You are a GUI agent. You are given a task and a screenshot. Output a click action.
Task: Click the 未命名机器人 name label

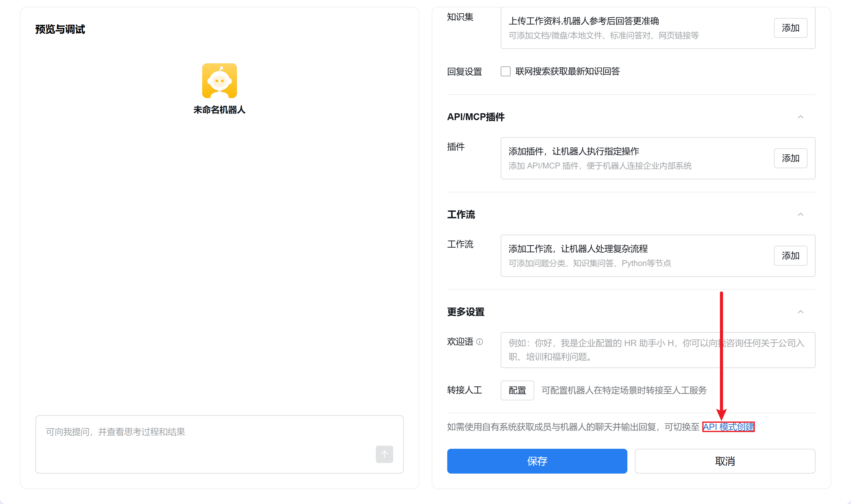[219, 110]
